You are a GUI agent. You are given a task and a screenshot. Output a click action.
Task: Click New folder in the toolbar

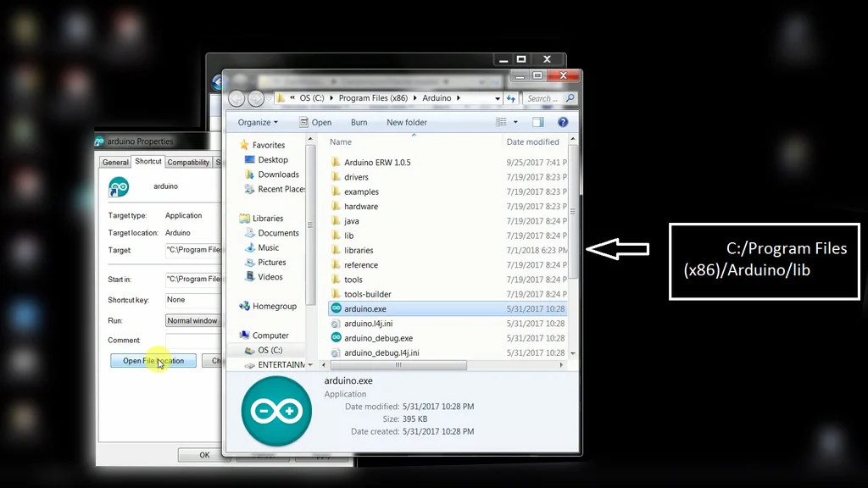coord(406,122)
